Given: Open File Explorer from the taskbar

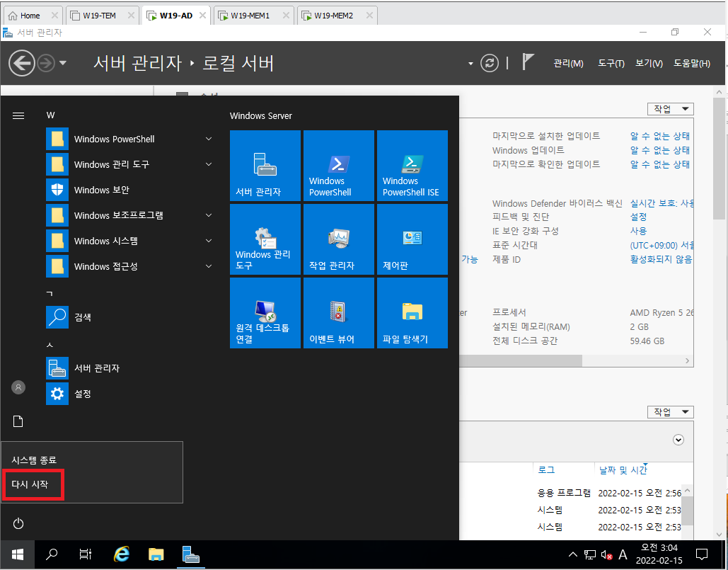Looking at the screenshot, I should tap(156, 554).
